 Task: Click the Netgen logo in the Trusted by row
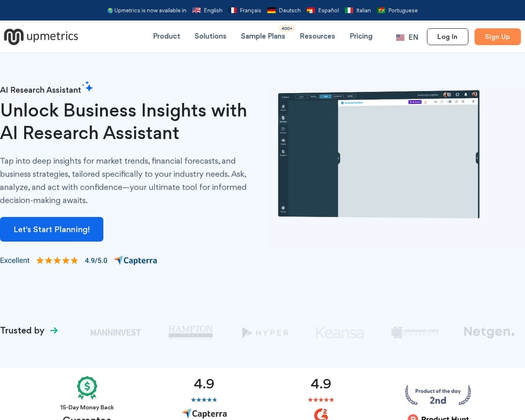tap(489, 332)
